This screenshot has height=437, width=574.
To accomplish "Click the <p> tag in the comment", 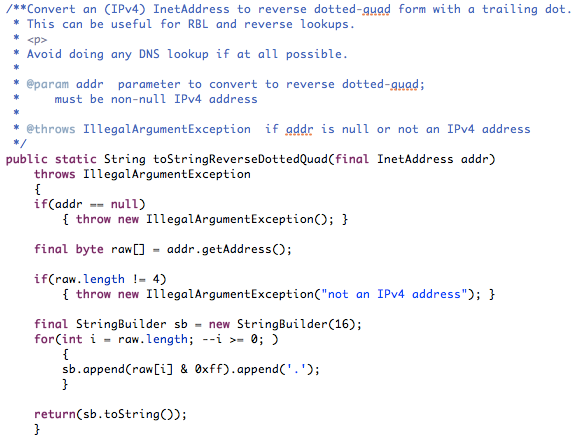I will [x=37, y=40].
